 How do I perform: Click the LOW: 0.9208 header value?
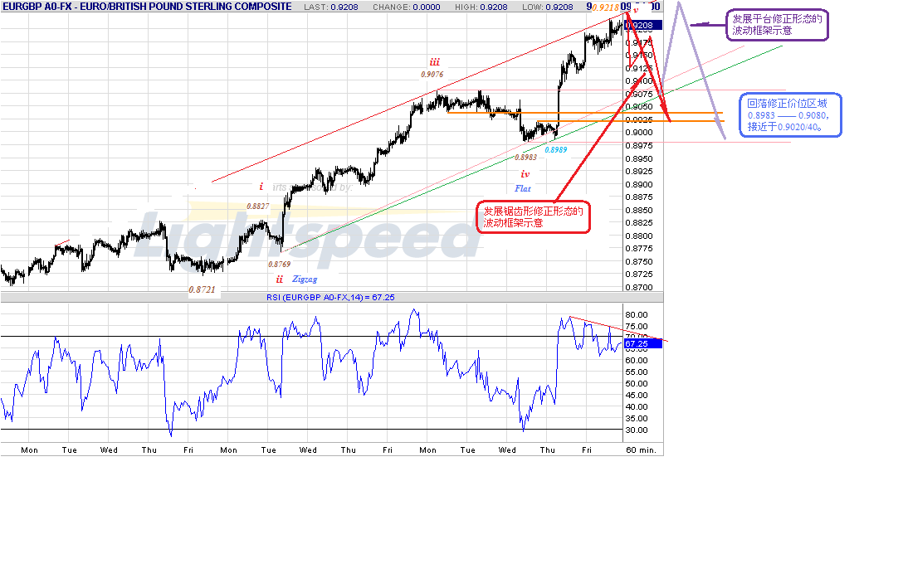tap(547, 7)
